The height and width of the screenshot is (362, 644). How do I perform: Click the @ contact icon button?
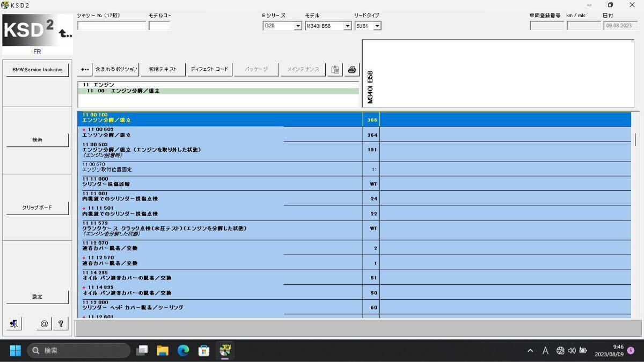click(45, 324)
